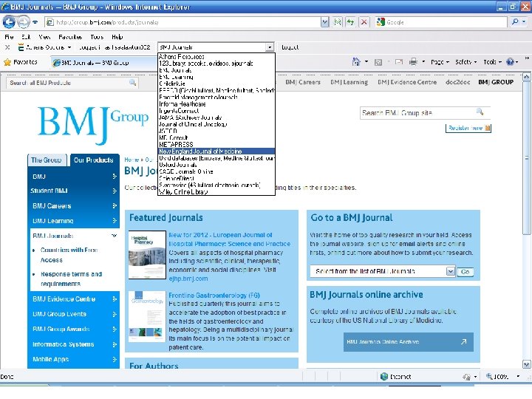Choose New England Journal of Medicine option
This screenshot has width=532, height=399.
coord(216,151)
